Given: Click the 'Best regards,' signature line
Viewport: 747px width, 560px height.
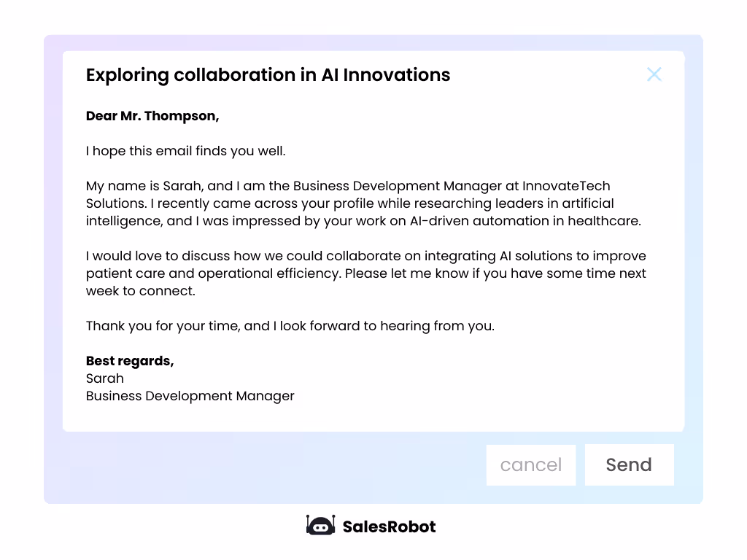Looking at the screenshot, I should (131, 361).
